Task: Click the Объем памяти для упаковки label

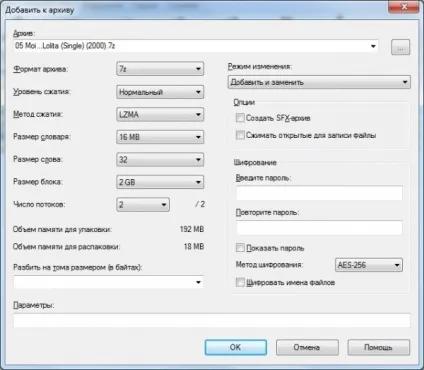Action: click(62, 229)
